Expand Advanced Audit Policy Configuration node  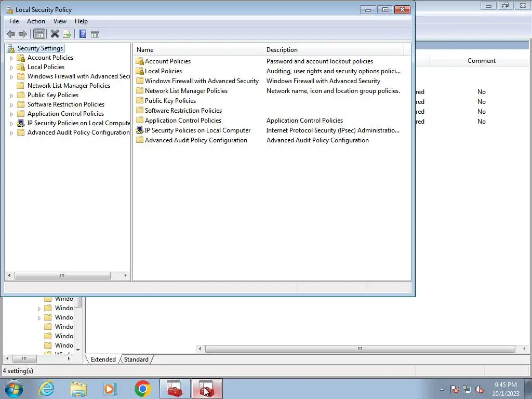(11, 132)
